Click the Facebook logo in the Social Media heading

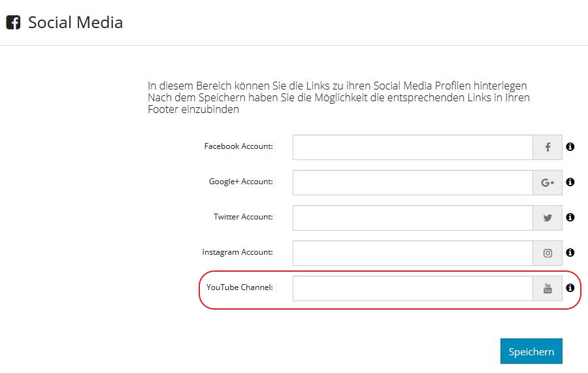pyautogui.click(x=13, y=22)
